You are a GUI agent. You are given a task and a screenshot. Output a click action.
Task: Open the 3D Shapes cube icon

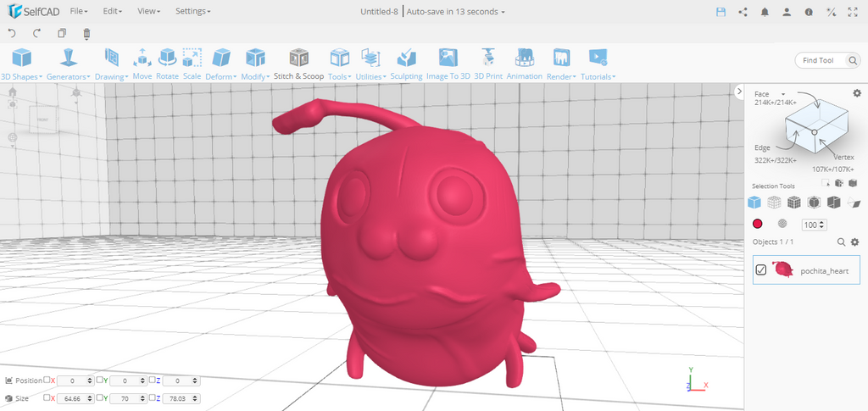21,58
